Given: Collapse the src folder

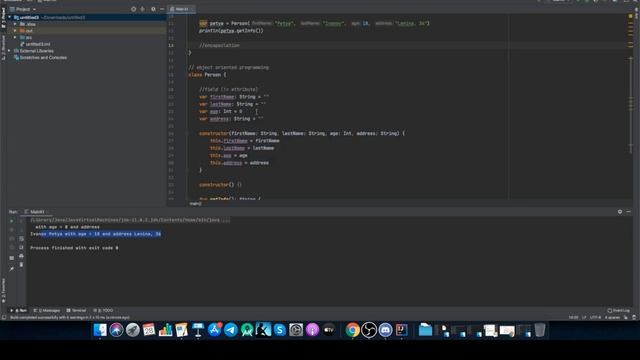Looking at the screenshot, I should coord(15,38).
